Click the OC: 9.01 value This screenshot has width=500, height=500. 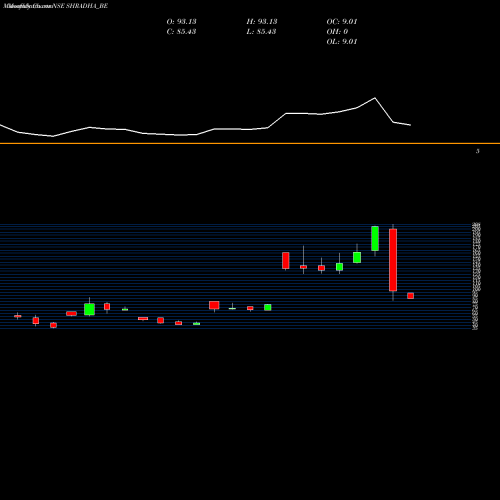[x=342, y=22]
